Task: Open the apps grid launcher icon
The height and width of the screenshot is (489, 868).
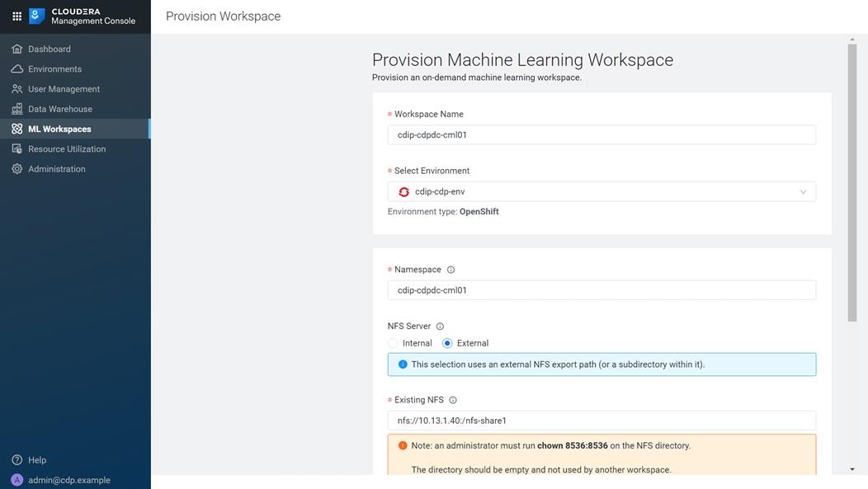Action: coord(17,16)
